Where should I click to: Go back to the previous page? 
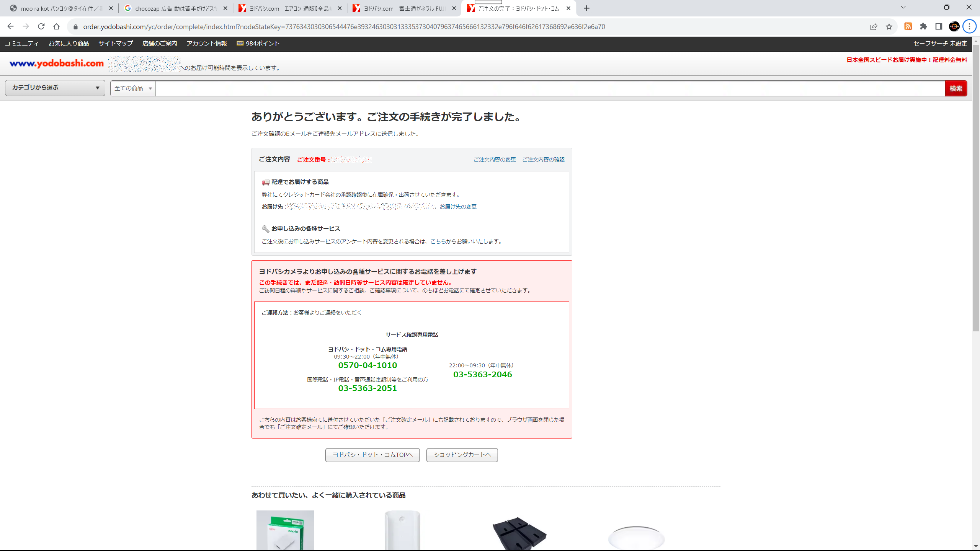[10, 26]
